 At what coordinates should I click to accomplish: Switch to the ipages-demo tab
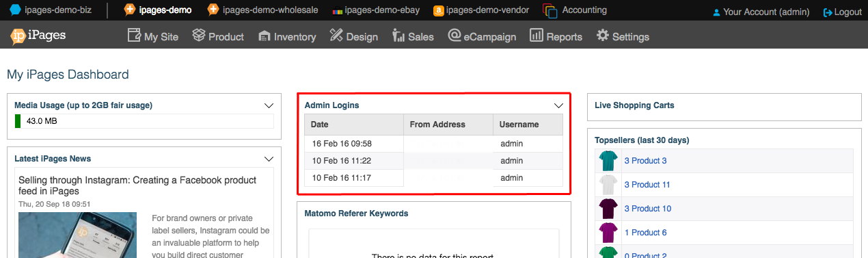(x=157, y=10)
